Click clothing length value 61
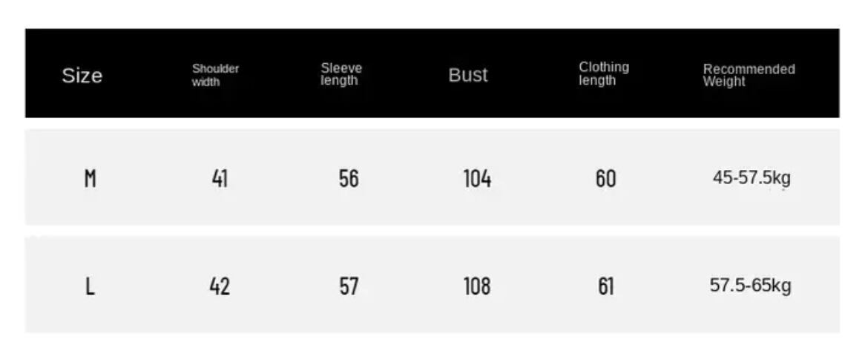This screenshot has width=868, height=342. [605, 286]
